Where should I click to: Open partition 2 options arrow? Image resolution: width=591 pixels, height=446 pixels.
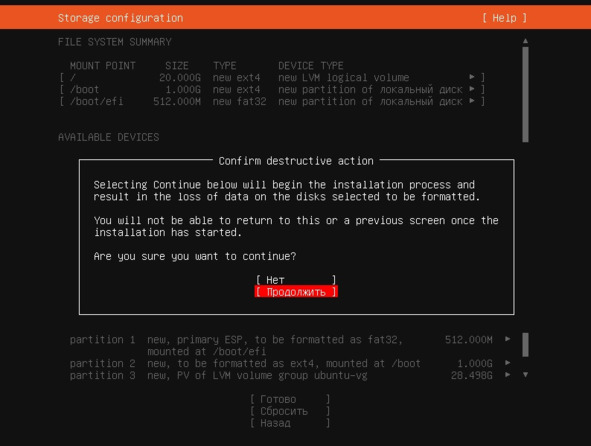click(x=508, y=363)
